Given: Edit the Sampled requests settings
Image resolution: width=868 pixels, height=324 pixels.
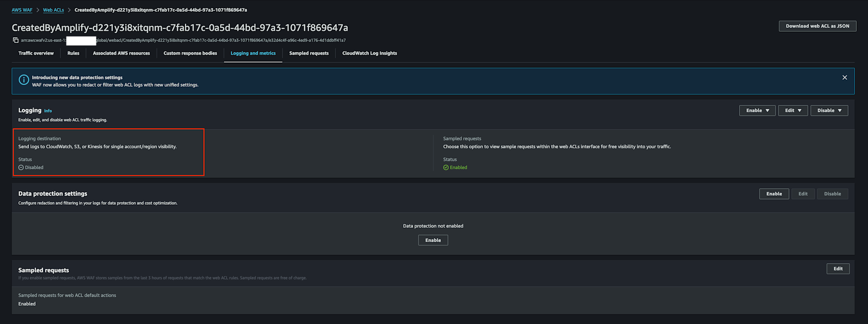Looking at the screenshot, I should pyautogui.click(x=838, y=269).
